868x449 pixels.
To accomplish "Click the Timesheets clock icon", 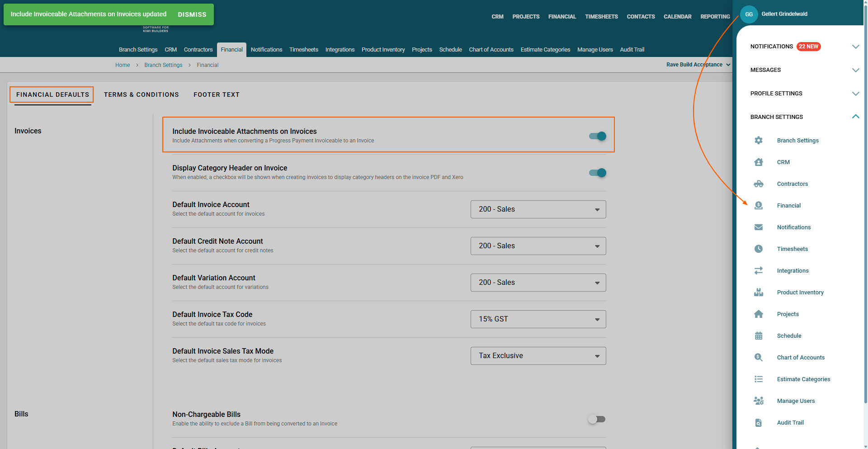I will click(759, 249).
